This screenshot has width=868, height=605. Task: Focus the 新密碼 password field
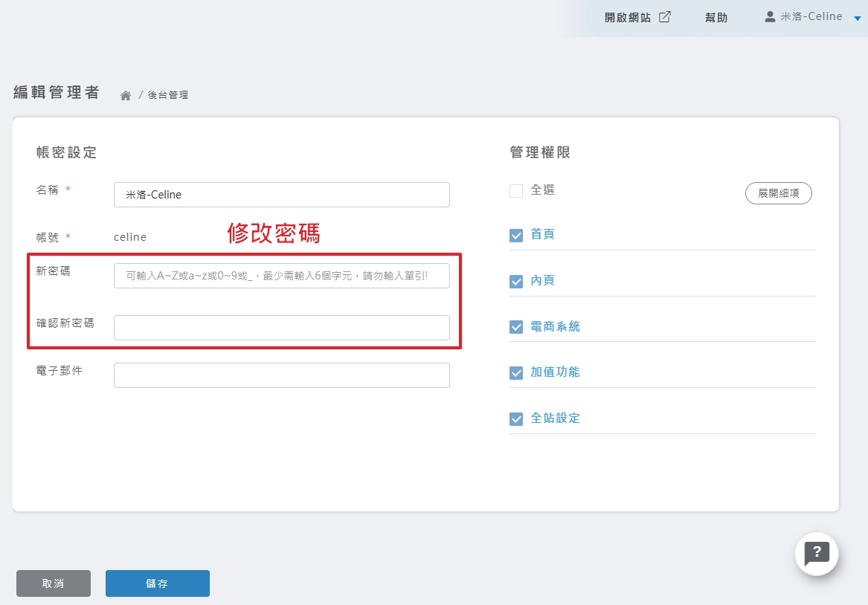tap(281, 276)
